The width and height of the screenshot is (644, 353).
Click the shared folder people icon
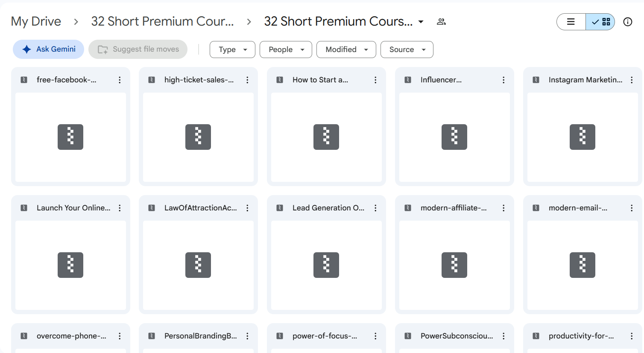coord(441,22)
